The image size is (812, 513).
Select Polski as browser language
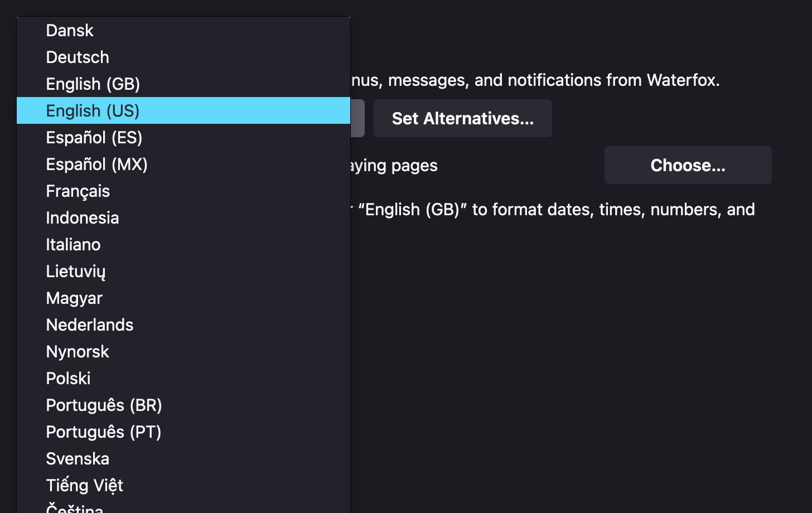[x=68, y=378]
